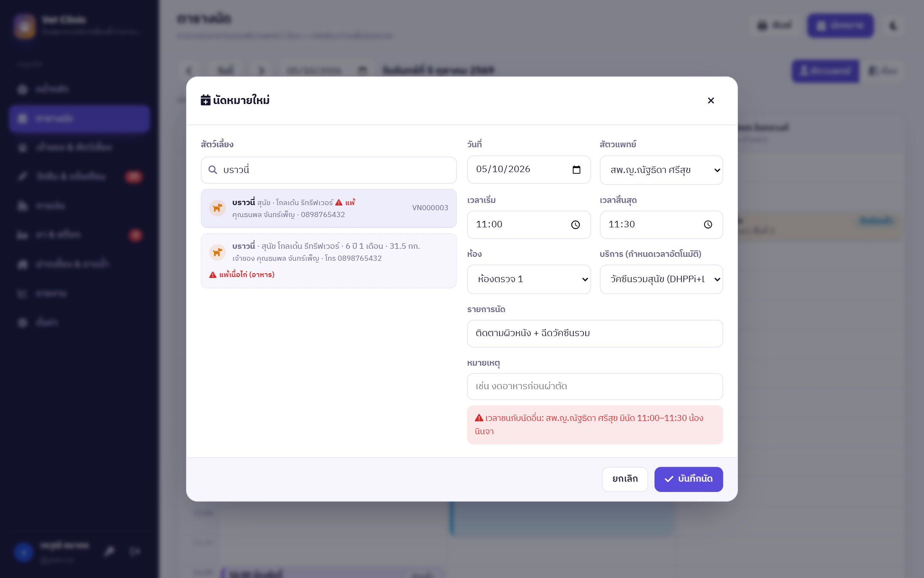Click the selected pet summary card
Image resolution: width=924 pixels, height=578 pixels.
pyautogui.click(x=329, y=261)
